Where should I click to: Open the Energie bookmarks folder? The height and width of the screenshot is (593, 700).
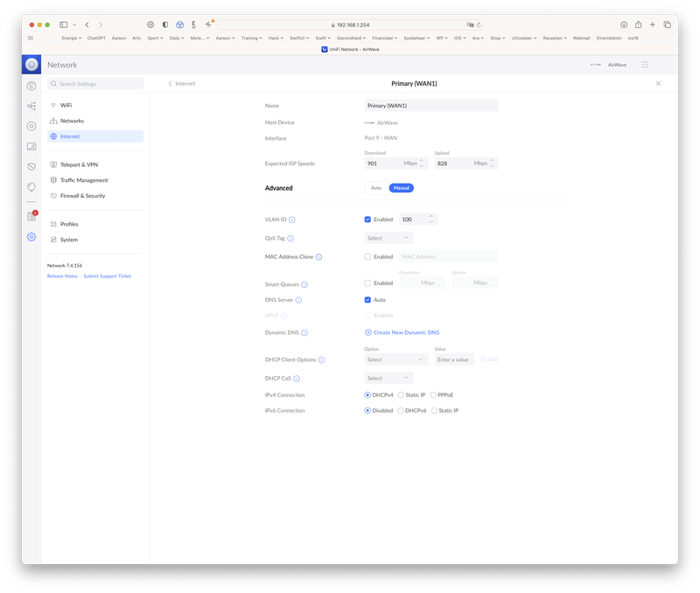(x=72, y=38)
